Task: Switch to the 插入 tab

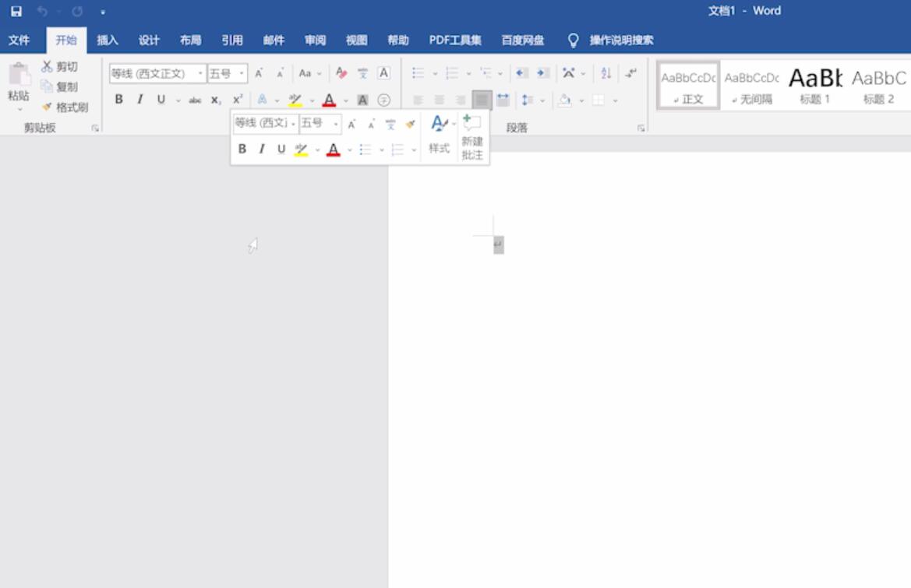Action: pos(108,40)
